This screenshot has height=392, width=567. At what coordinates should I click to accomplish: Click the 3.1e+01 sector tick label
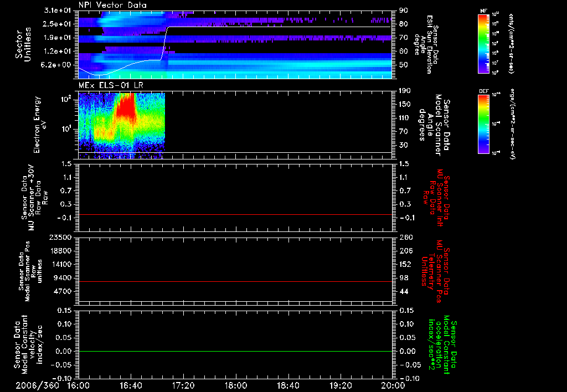coord(58,11)
